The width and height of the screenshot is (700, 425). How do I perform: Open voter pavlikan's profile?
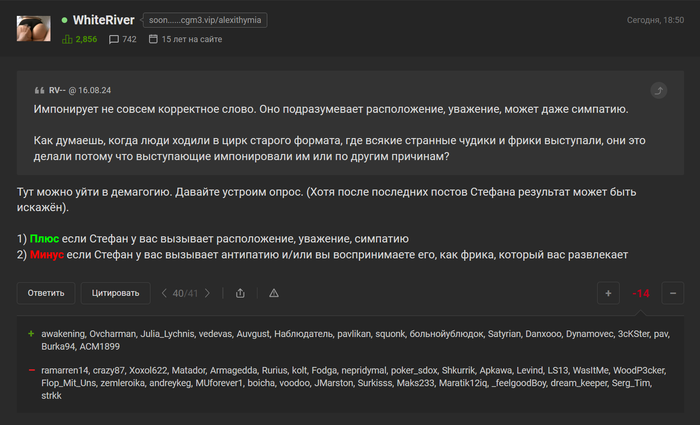pos(354,334)
